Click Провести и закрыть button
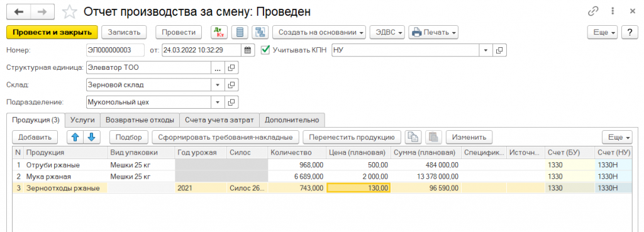 pyautogui.click(x=52, y=32)
